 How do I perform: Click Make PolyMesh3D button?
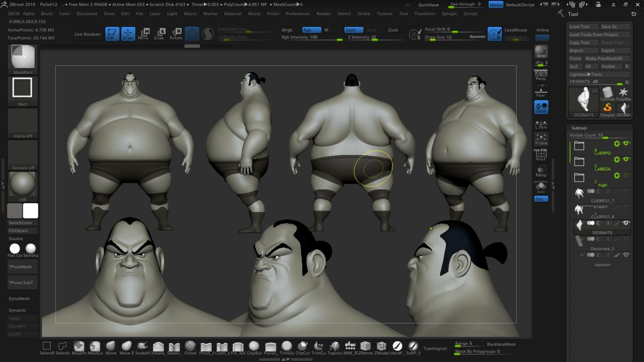tap(607, 58)
